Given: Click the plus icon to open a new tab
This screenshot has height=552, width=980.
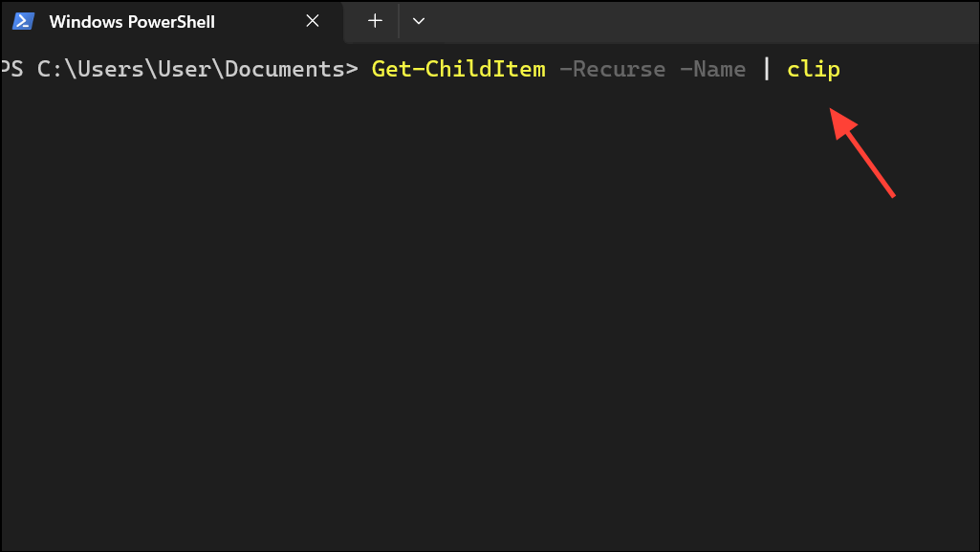Looking at the screenshot, I should (374, 20).
